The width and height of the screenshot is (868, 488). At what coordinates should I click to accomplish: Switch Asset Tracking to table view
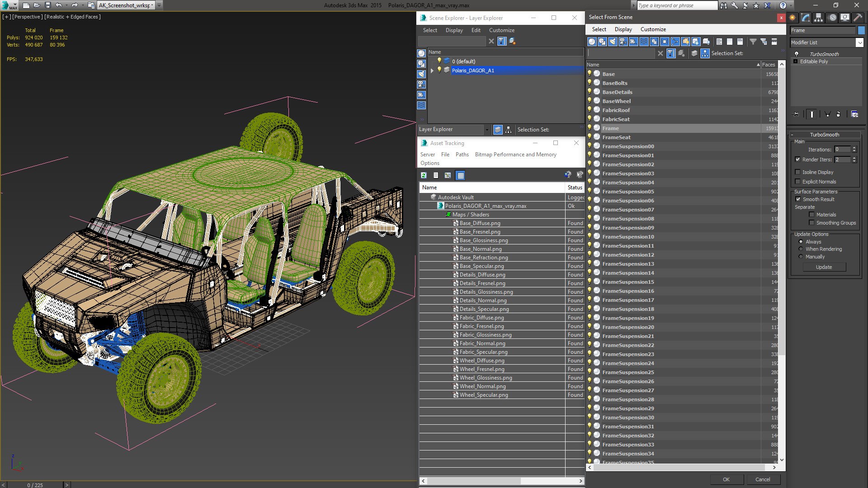[461, 175]
